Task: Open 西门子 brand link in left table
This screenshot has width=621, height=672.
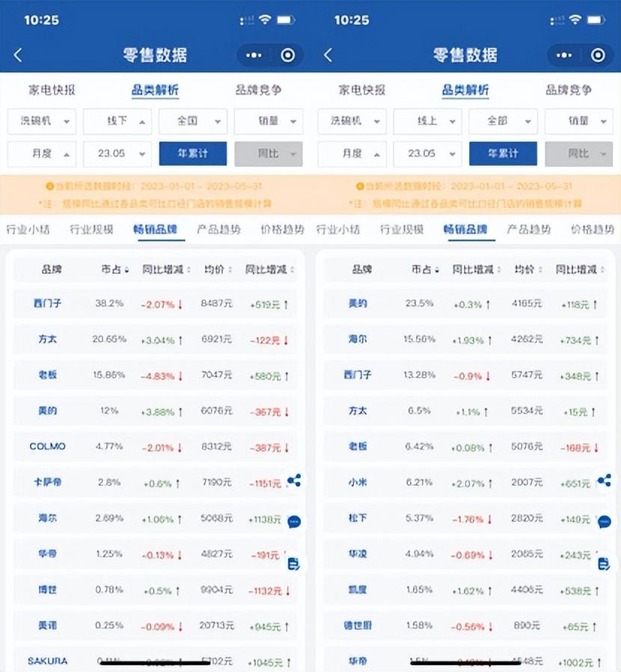Action: 48,303
